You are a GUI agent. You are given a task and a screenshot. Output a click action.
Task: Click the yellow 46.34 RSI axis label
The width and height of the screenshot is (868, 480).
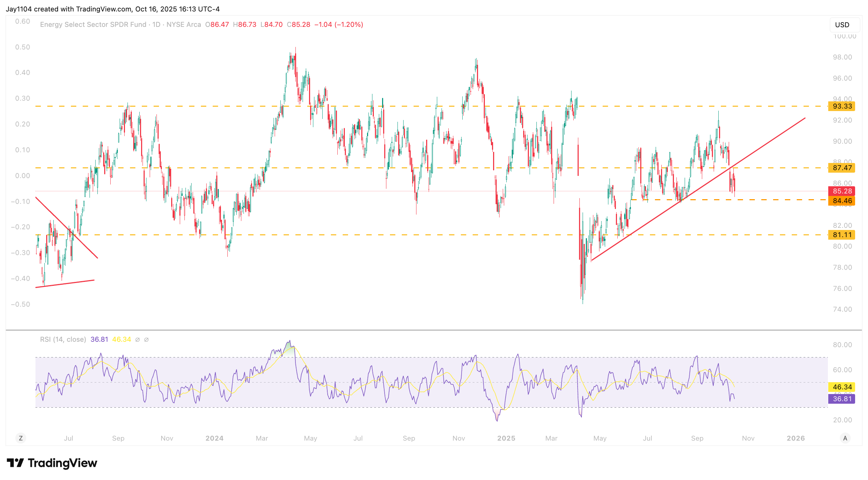point(842,387)
